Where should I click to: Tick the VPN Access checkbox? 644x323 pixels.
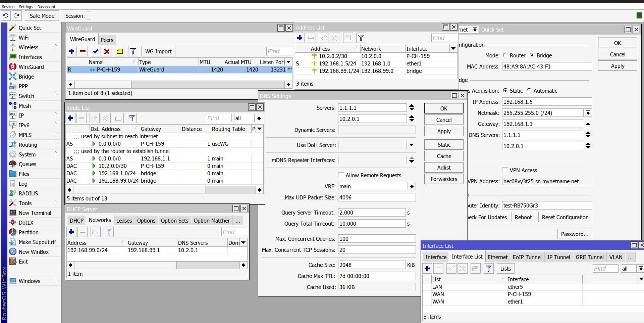[x=505, y=170]
